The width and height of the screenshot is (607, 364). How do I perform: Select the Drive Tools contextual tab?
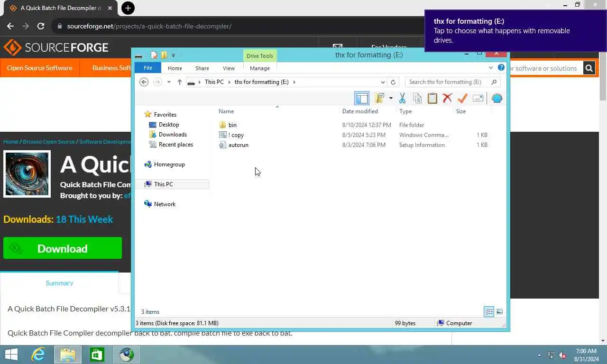pyautogui.click(x=260, y=56)
